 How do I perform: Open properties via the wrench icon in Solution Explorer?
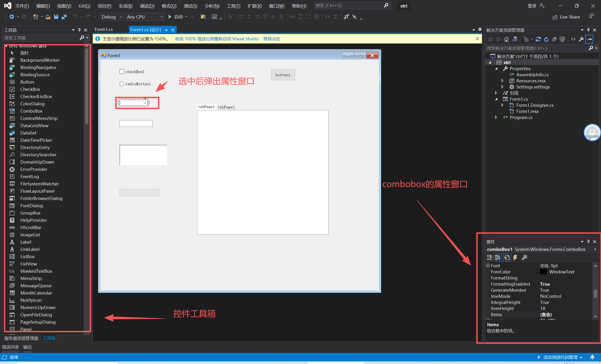tap(581, 39)
